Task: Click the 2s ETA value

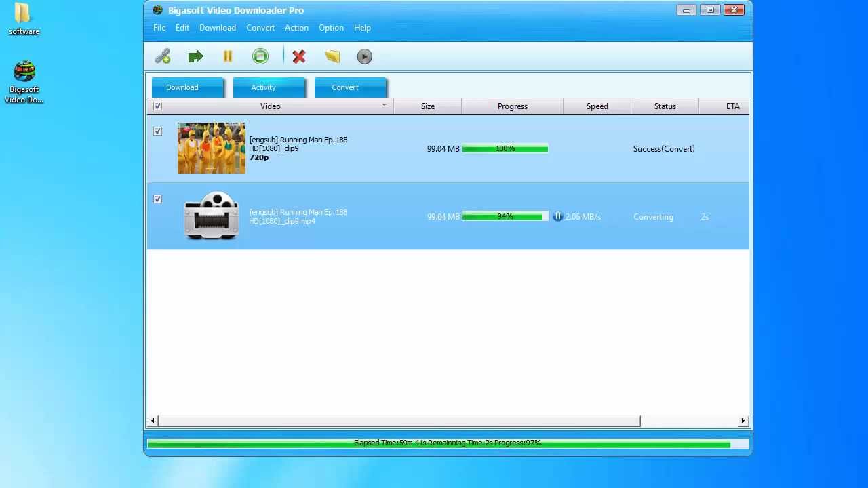Action: (705, 217)
